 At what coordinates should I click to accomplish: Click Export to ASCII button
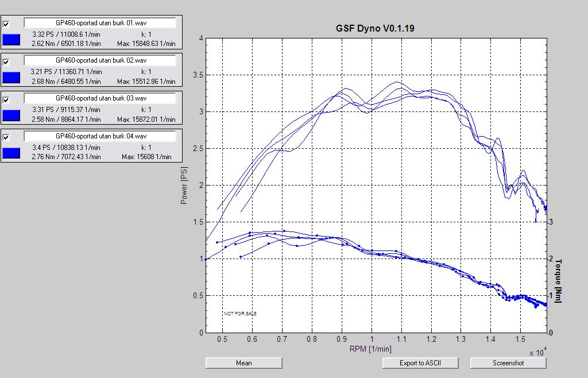[420, 363]
